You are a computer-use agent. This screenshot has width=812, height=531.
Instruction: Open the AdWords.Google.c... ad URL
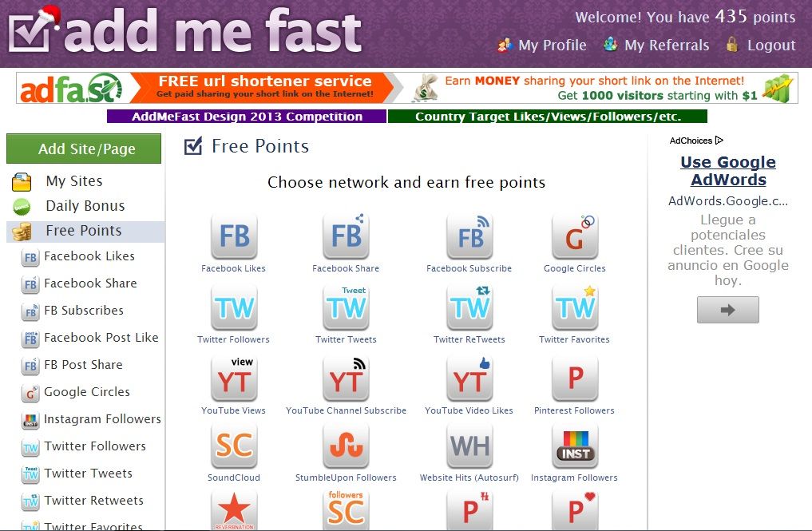pos(728,201)
